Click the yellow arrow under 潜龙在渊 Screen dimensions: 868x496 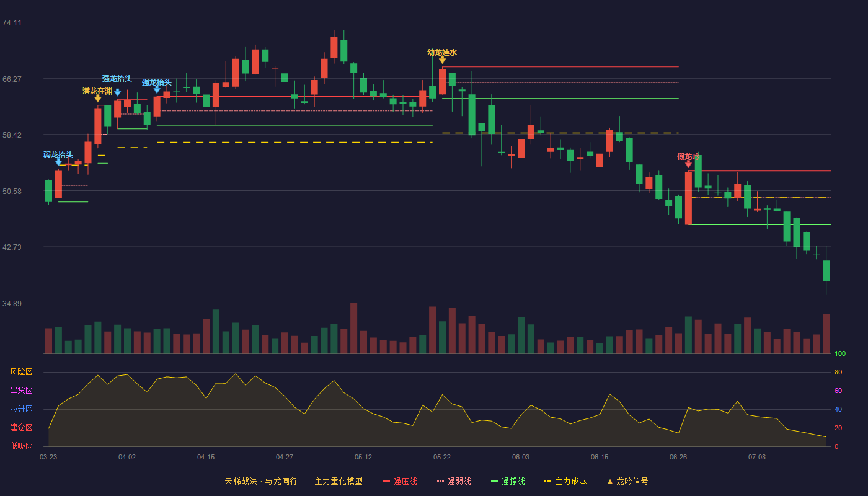[x=98, y=99]
